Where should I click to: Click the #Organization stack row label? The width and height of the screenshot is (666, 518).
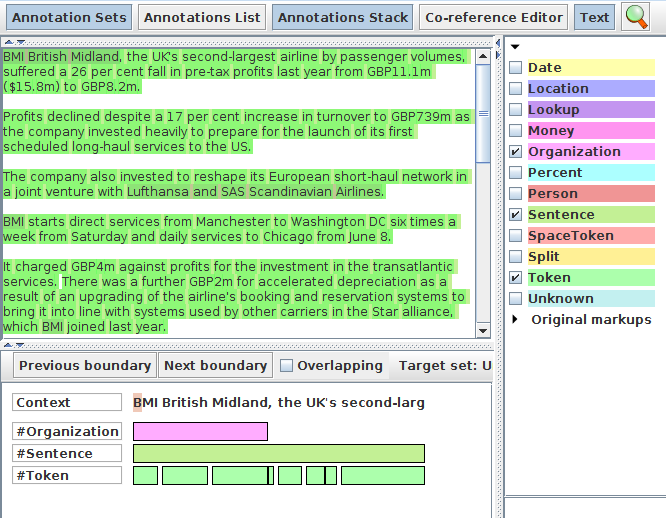(67, 431)
